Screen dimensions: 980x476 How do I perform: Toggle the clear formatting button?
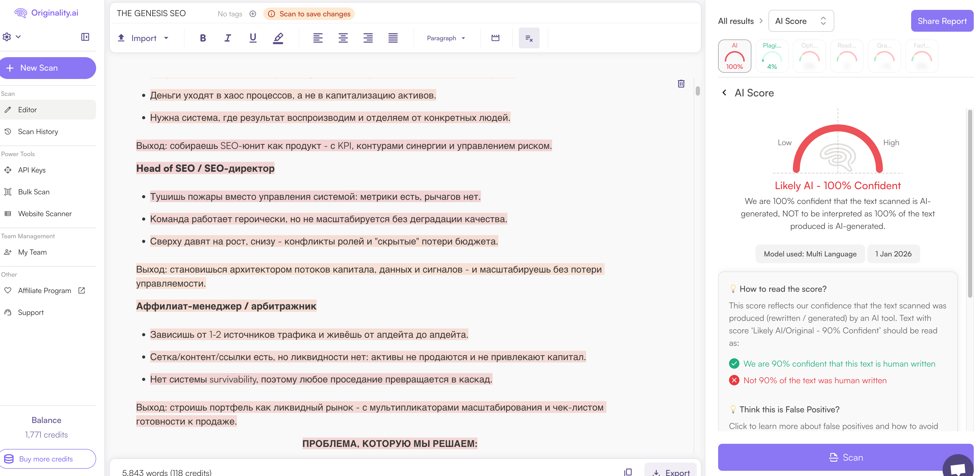[529, 38]
